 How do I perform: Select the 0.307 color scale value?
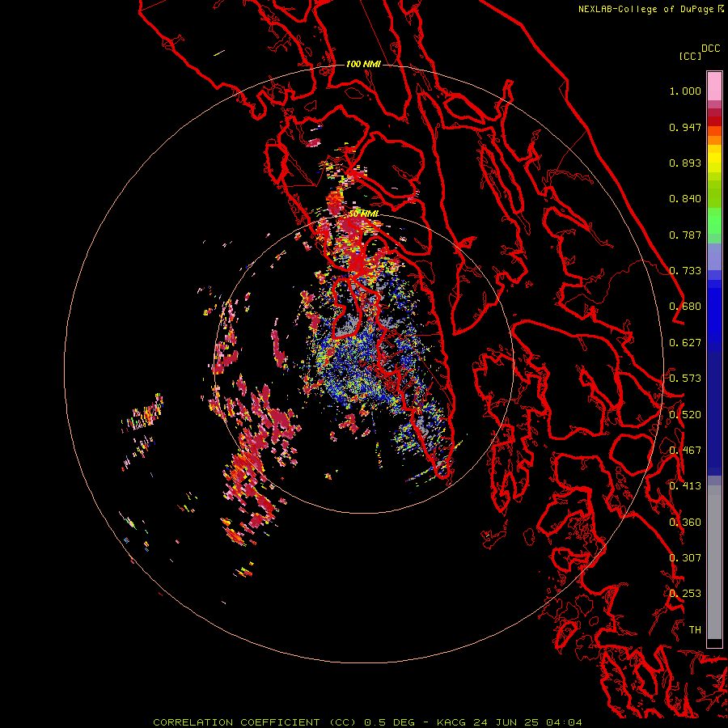click(x=685, y=558)
